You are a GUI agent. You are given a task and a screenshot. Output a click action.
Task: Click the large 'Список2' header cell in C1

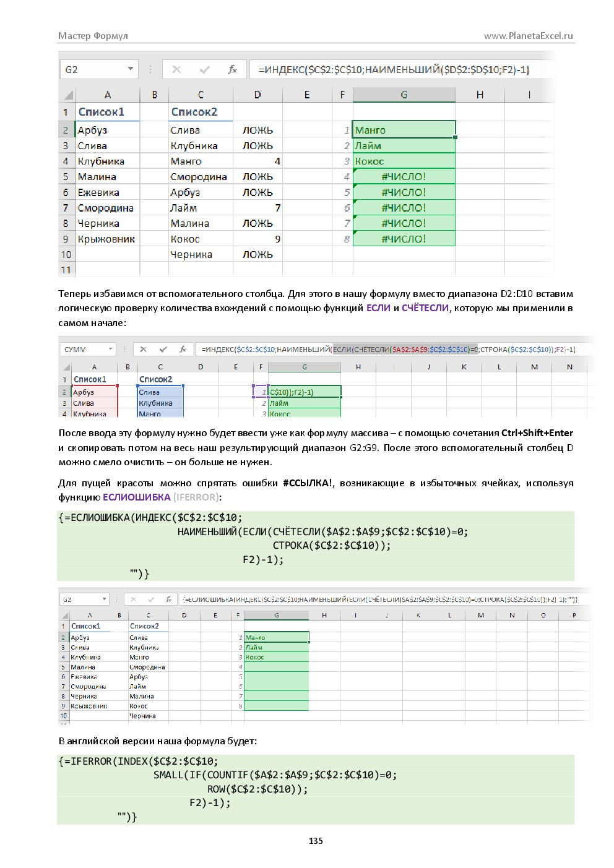coord(201,112)
